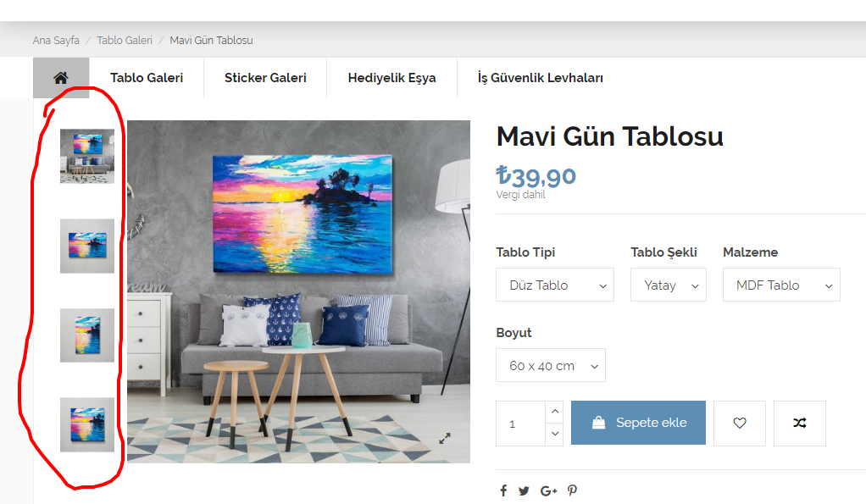Open Sticker Galeri menu item
The height and width of the screenshot is (504, 866).
pyautogui.click(x=265, y=78)
